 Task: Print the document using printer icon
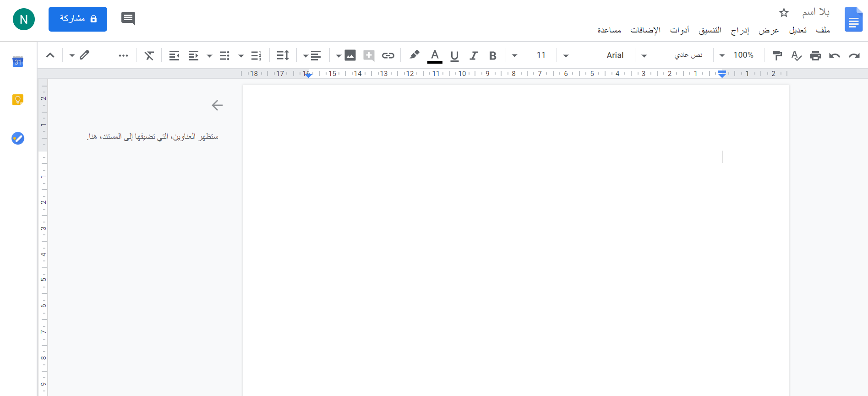click(x=815, y=55)
